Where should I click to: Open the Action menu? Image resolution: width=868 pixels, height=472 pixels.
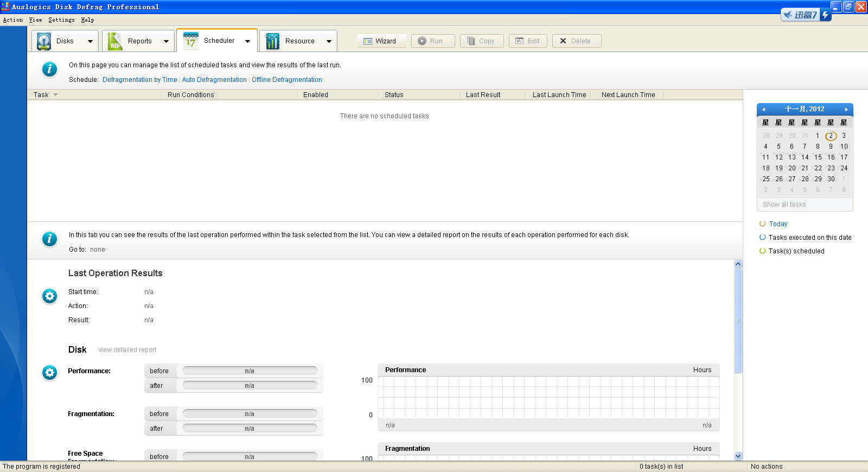(x=13, y=20)
